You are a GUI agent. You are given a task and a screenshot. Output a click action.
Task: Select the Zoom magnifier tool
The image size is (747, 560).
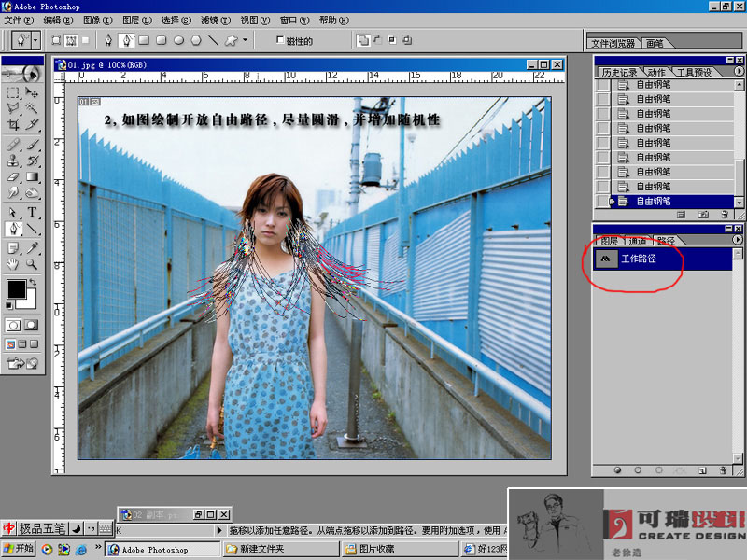[x=33, y=264]
